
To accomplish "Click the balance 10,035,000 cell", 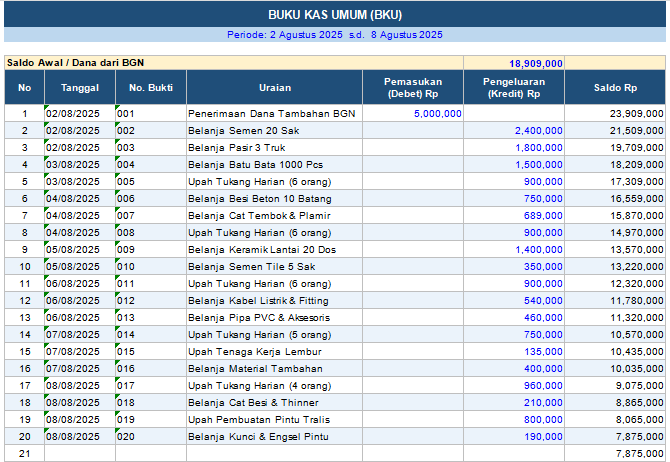I will pos(615,368).
